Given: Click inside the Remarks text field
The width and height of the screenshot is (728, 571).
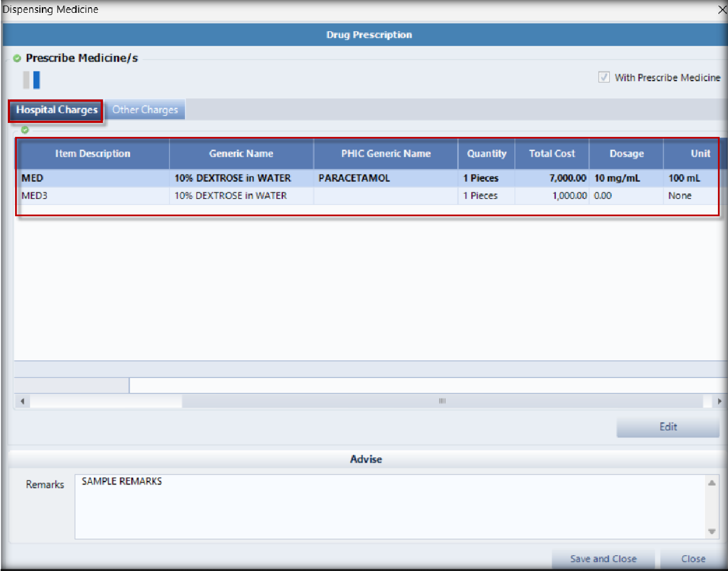Looking at the screenshot, I should click(x=389, y=506).
